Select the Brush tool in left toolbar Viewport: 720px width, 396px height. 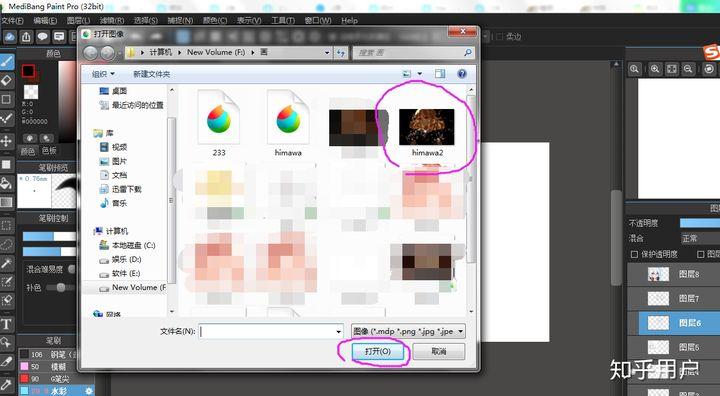pyautogui.click(x=6, y=62)
